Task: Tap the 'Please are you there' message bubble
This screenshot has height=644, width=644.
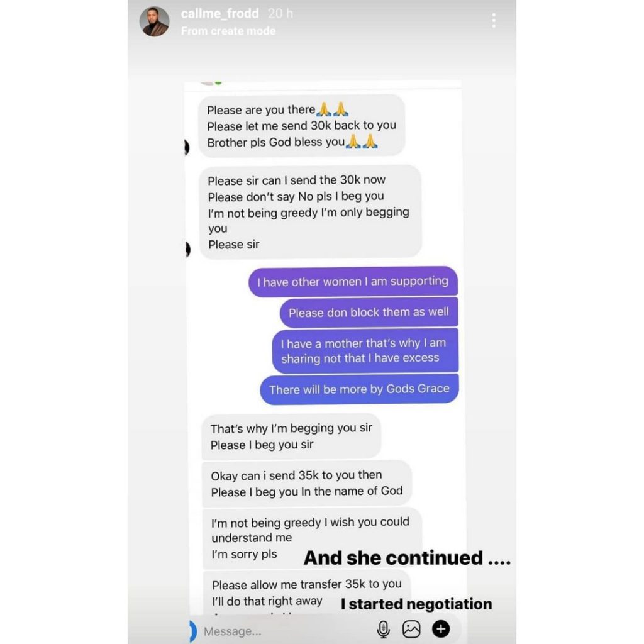Action: (301, 126)
